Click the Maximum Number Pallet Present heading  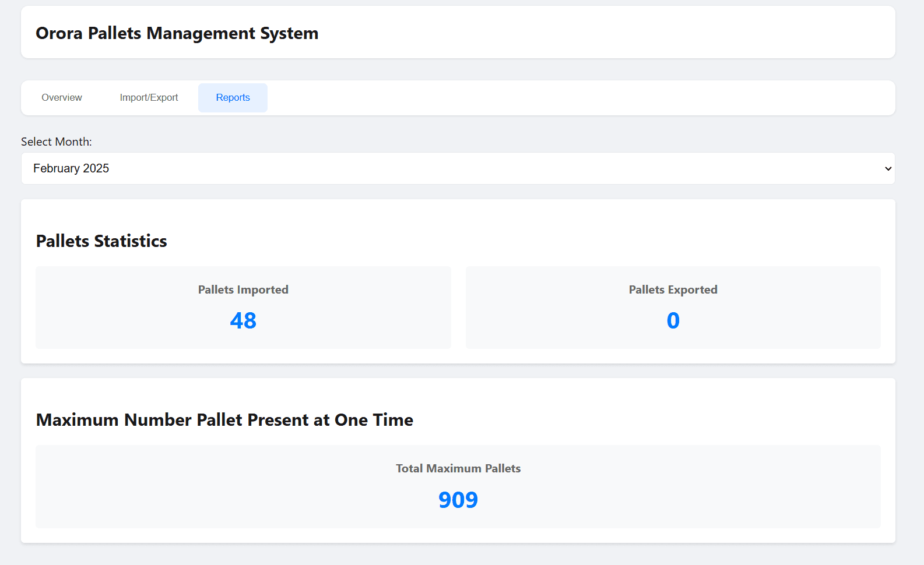224,420
